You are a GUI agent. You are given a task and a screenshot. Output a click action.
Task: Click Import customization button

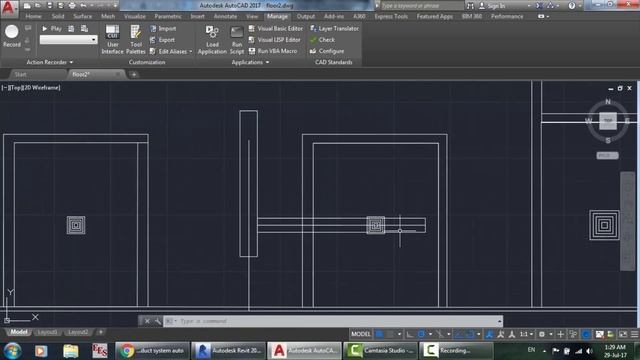[163, 29]
